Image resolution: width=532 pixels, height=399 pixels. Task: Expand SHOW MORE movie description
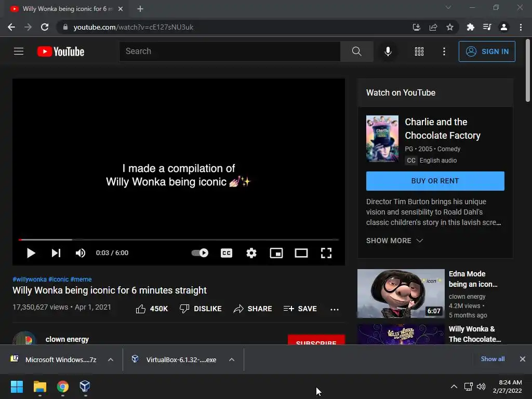(395, 241)
